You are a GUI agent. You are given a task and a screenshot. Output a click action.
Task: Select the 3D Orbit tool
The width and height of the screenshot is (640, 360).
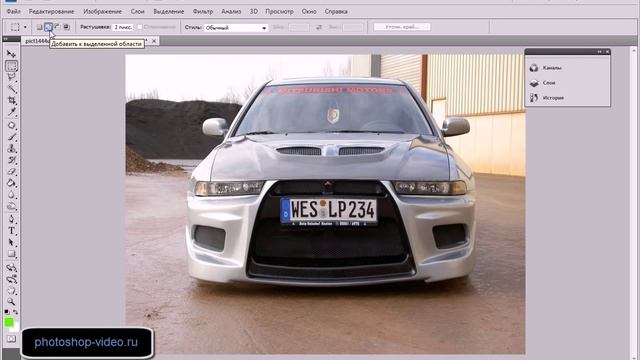click(11, 279)
